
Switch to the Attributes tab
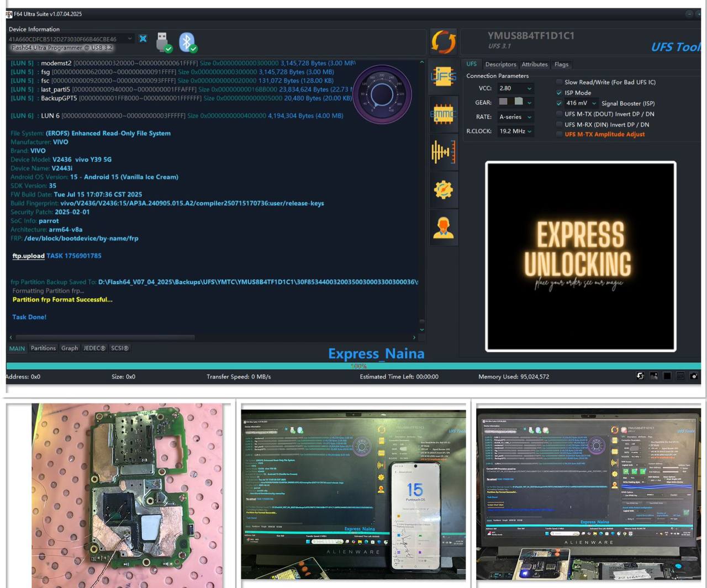point(535,65)
